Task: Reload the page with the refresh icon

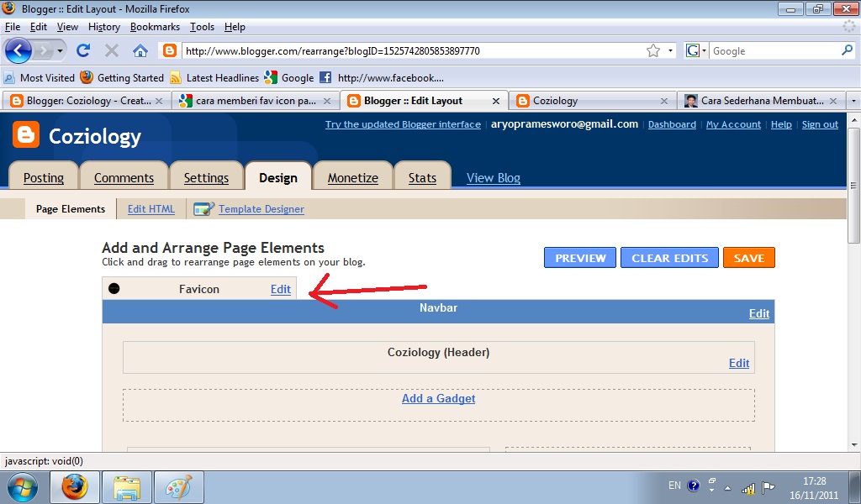Action: (83, 50)
